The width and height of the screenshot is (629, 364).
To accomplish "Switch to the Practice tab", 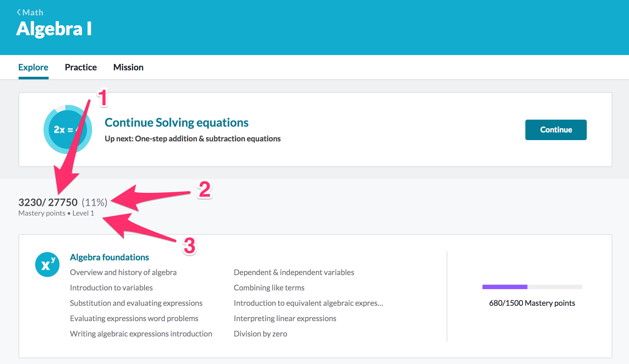I will 81,67.
